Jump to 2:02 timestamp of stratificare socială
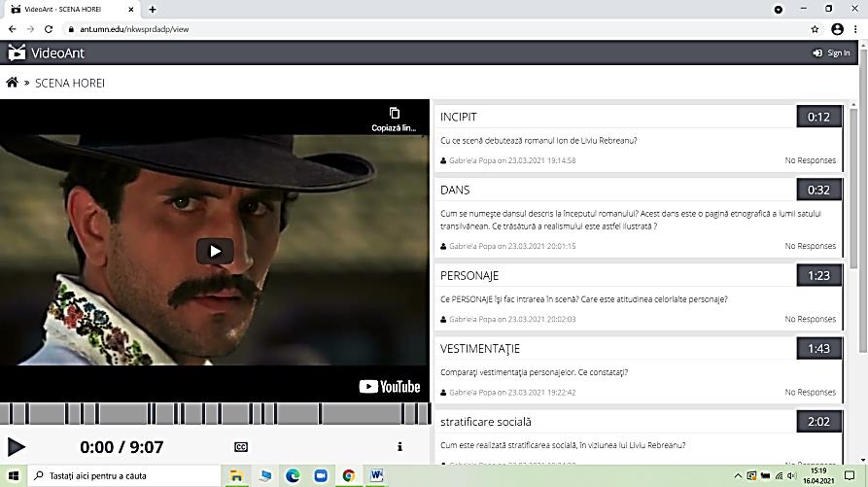868x487 pixels. tap(818, 422)
